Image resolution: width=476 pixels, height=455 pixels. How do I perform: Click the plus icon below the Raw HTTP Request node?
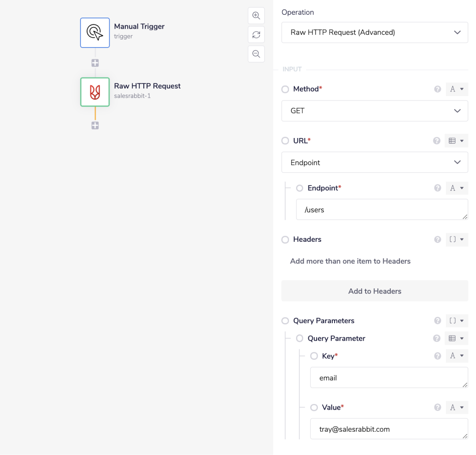tap(95, 125)
